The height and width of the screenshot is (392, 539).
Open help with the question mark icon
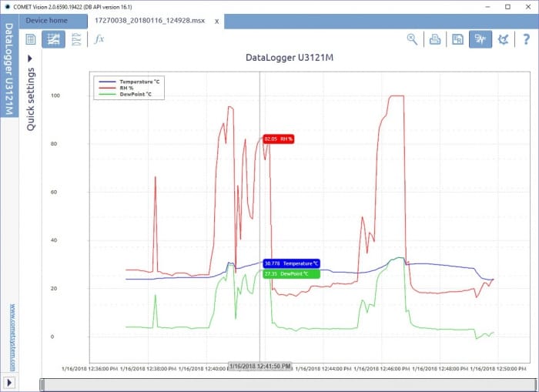[527, 39]
